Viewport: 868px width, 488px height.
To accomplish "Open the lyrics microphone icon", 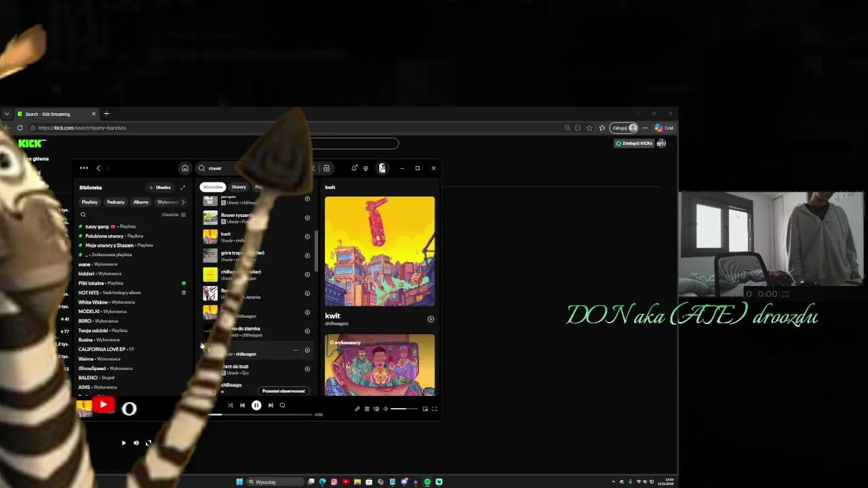I will 357,409.
